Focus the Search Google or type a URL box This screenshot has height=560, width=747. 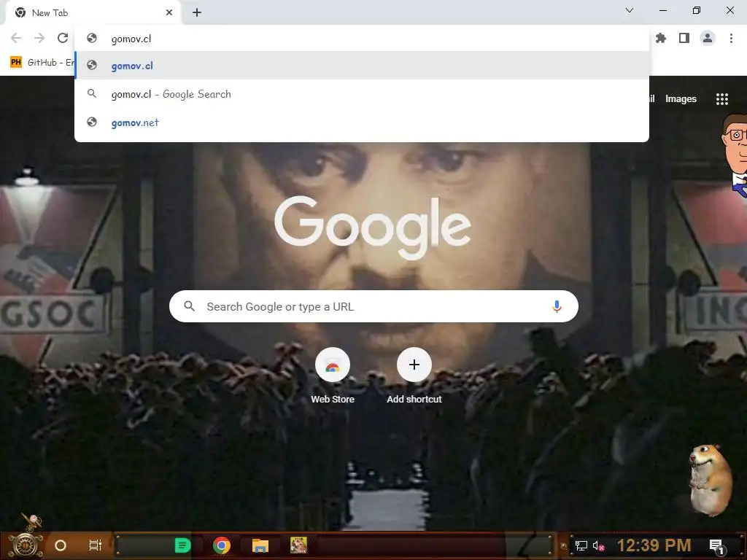click(373, 307)
